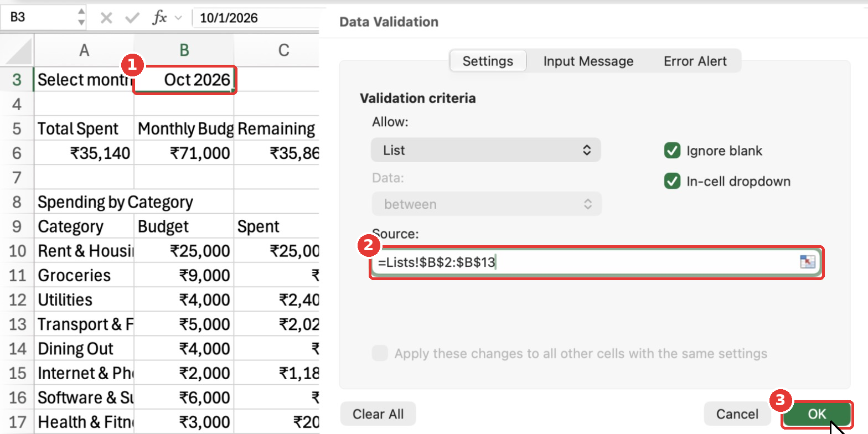868x434 pixels.
Task: Click the ₹25,000 Rent budget cell in column B
Action: 184,251
